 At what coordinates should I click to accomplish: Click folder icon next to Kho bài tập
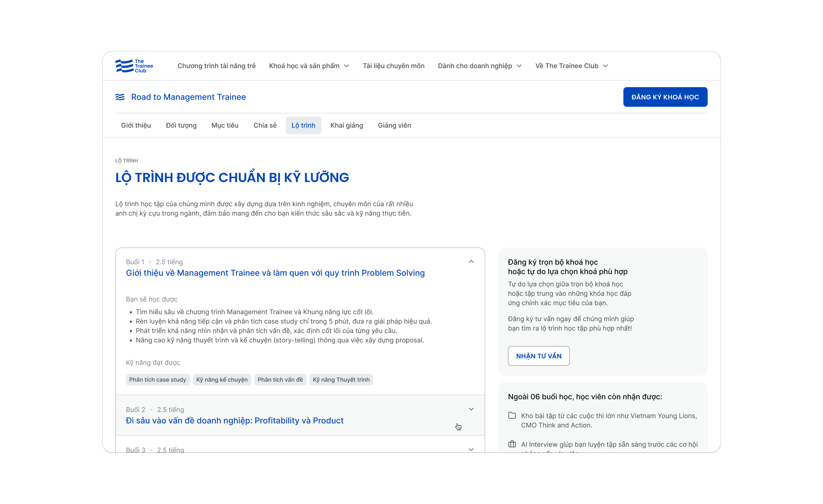512,415
